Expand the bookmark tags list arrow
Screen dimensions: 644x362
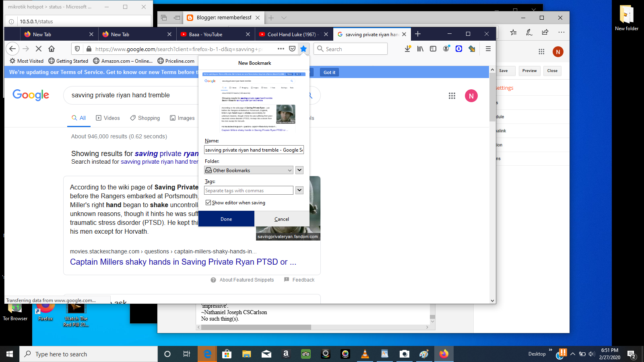click(x=299, y=190)
